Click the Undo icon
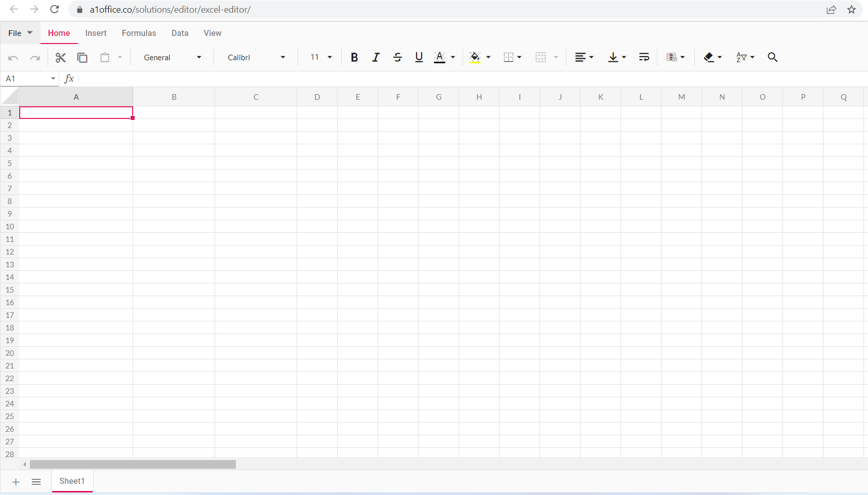 pos(13,57)
